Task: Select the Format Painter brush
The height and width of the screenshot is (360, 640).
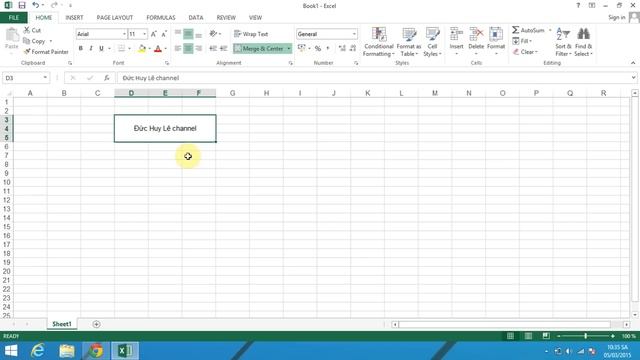Action: tap(46, 52)
